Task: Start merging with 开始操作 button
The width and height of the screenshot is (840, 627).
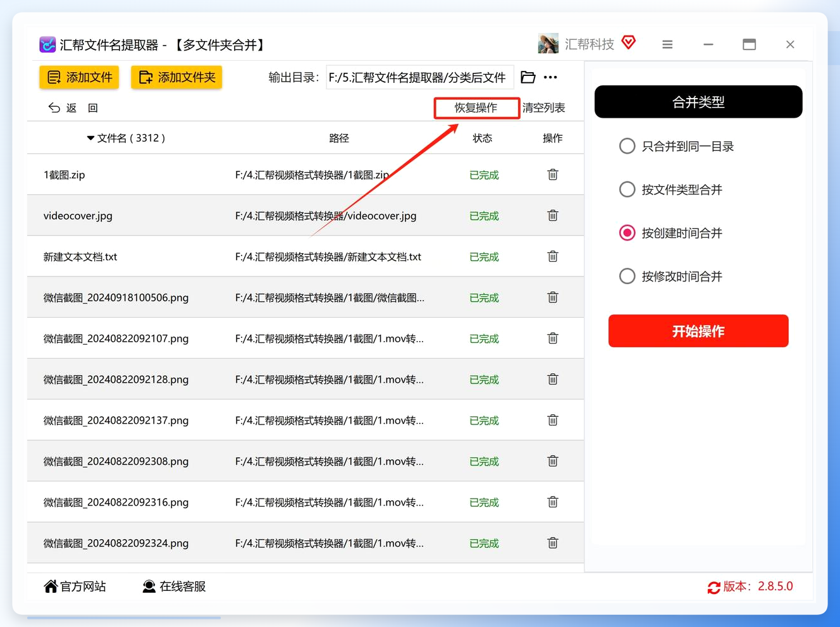Action: tap(698, 331)
